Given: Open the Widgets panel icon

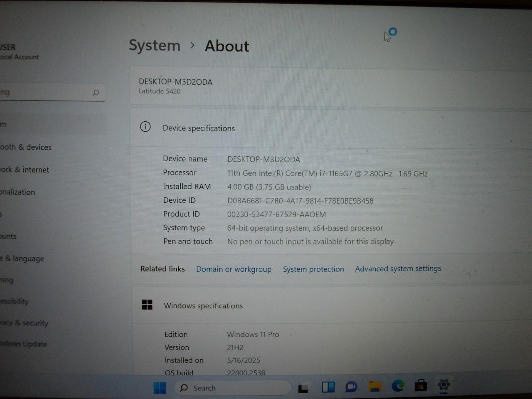Looking at the screenshot, I should click(328, 387).
